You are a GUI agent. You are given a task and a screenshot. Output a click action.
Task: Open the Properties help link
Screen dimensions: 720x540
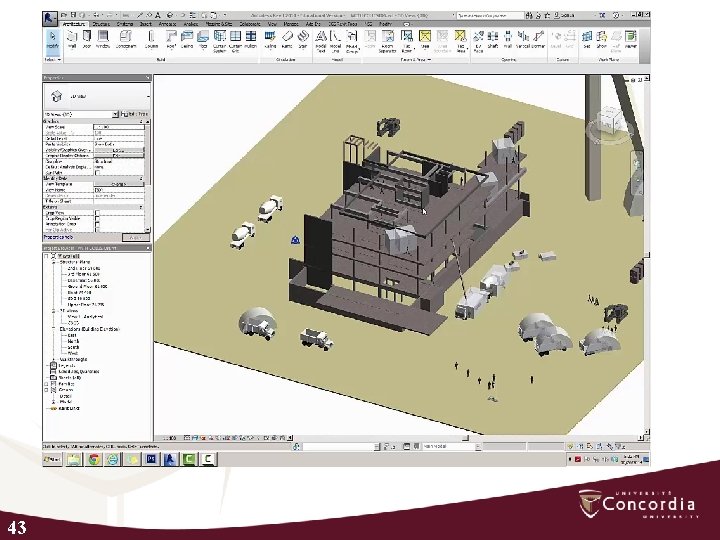58,237
